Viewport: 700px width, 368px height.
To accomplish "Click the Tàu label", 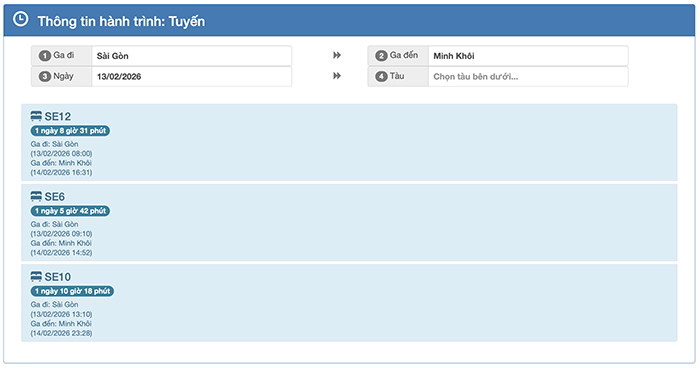I will 397,76.
